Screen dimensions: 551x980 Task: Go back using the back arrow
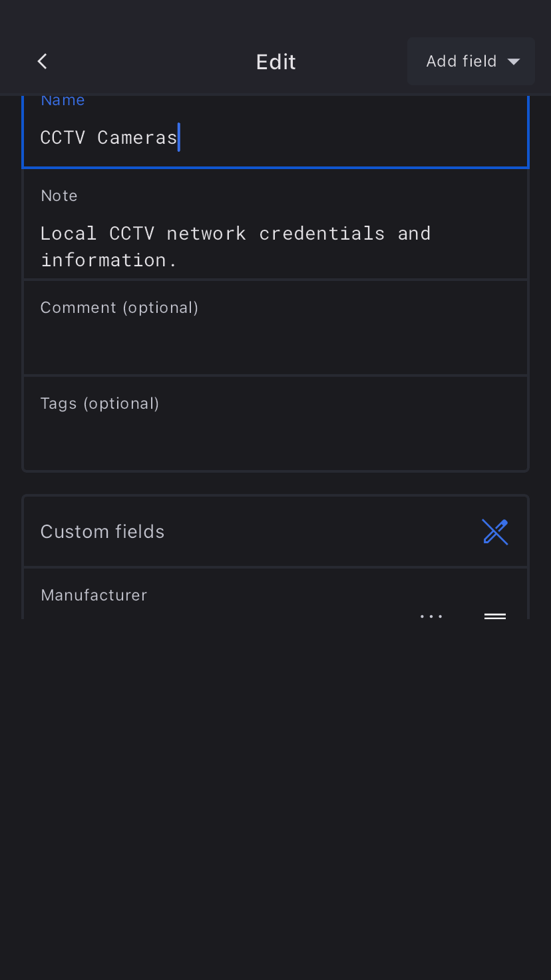pyautogui.click(x=43, y=61)
